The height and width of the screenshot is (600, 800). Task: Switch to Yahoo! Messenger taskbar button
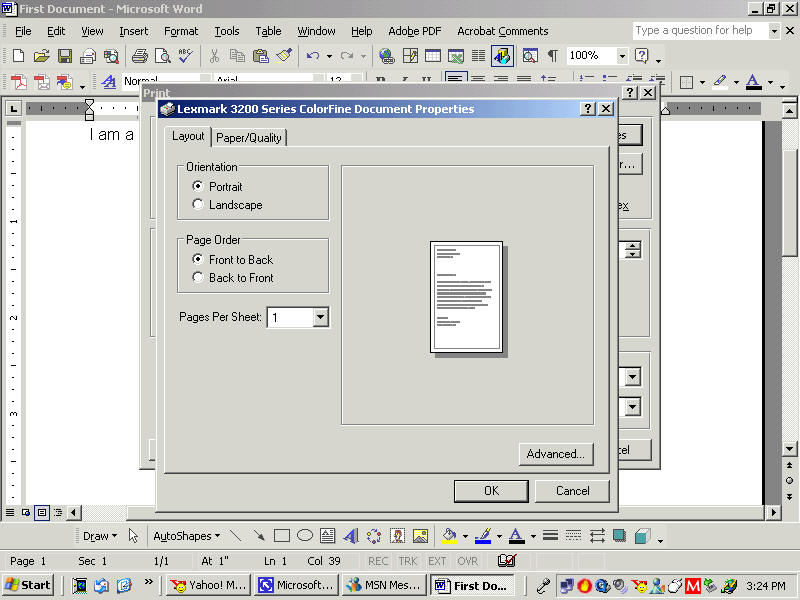coord(209,585)
